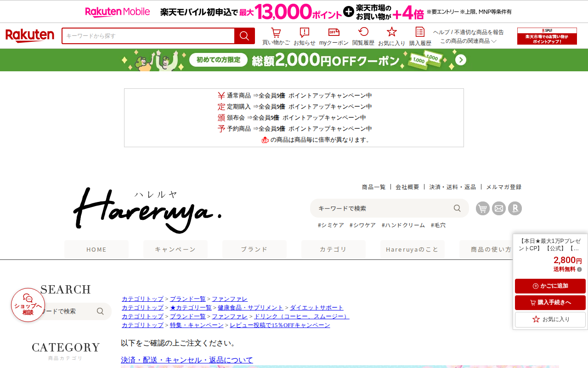Click ダイエットサポート breadcrumb link

[317, 308]
